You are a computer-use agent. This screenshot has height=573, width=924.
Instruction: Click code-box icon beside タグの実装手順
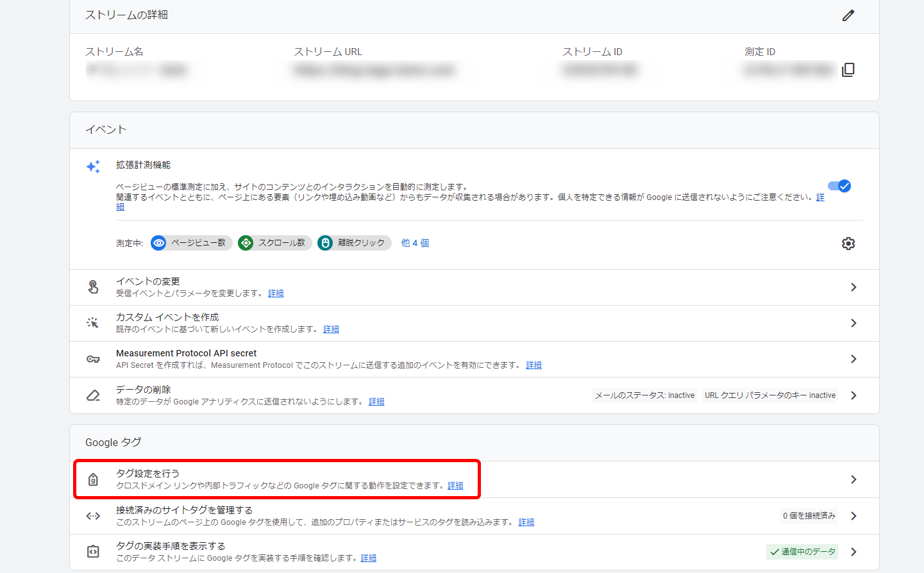click(x=93, y=552)
